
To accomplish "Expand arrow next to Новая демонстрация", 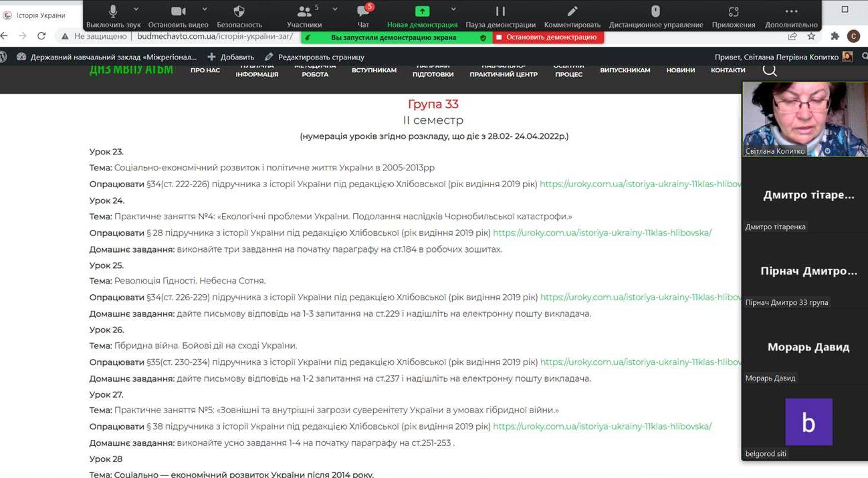I will (x=453, y=9).
